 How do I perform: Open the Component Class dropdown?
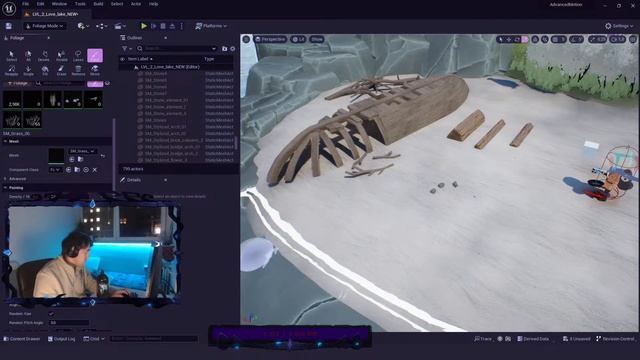coord(56,169)
